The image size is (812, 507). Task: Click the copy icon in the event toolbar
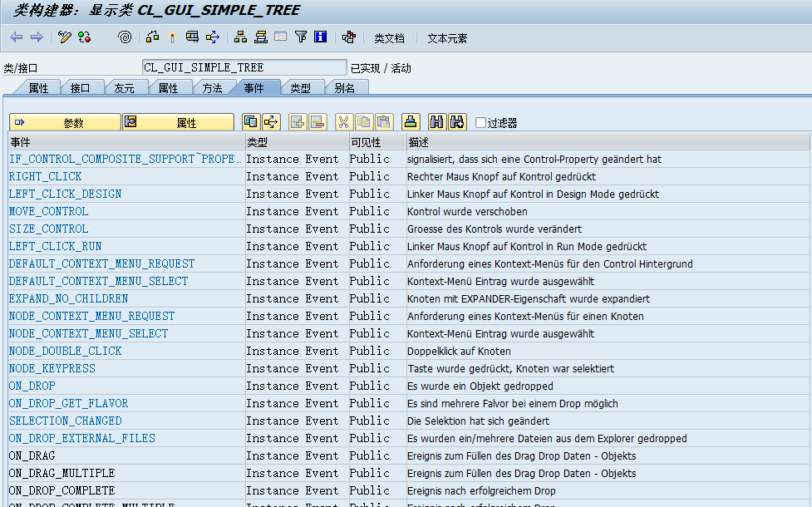tap(363, 121)
